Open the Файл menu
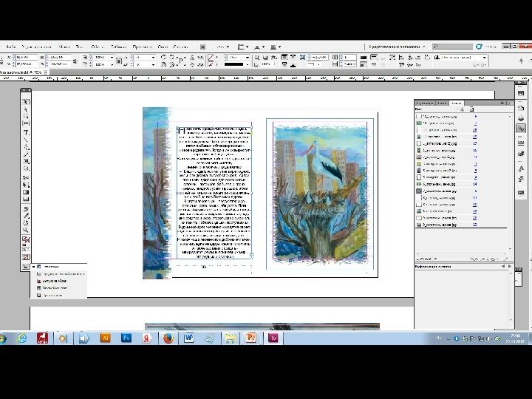Image resolution: width=532 pixels, height=399 pixels. [x=10, y=47]
